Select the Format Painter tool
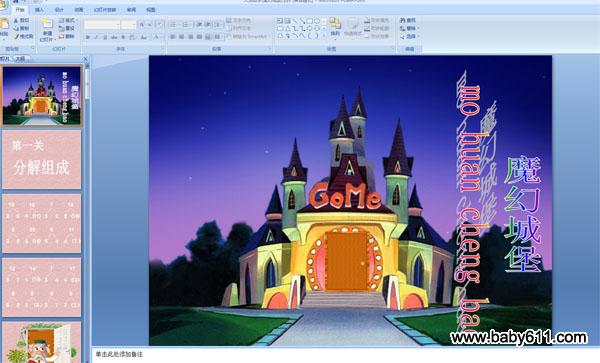The height and width of the screenshot is (363, 600). pyautogui.click(x=24, y=36)
